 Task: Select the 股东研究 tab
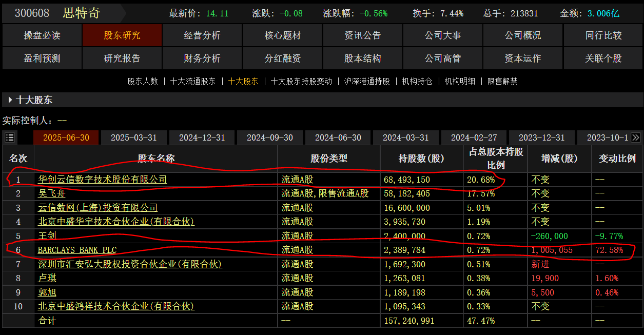point(122,35)
